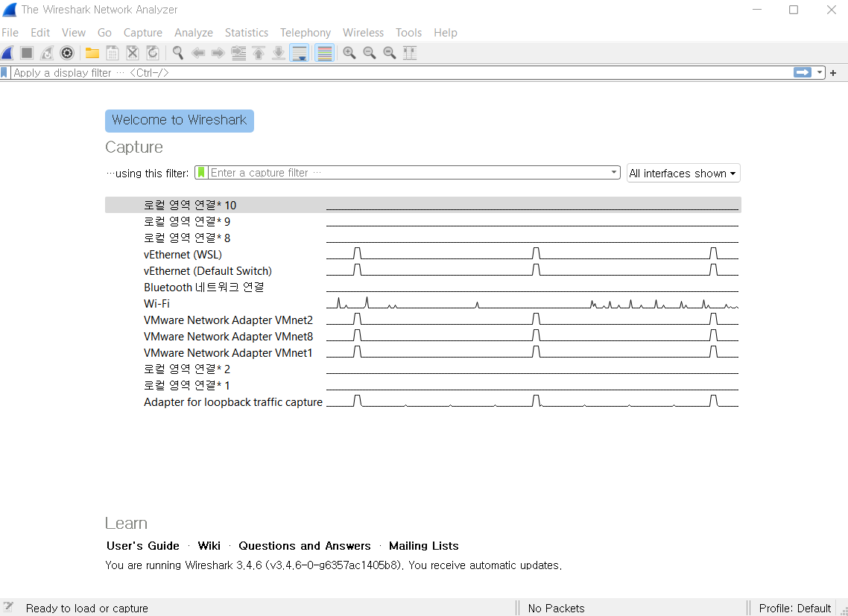Open the File menu

(10, 33)
